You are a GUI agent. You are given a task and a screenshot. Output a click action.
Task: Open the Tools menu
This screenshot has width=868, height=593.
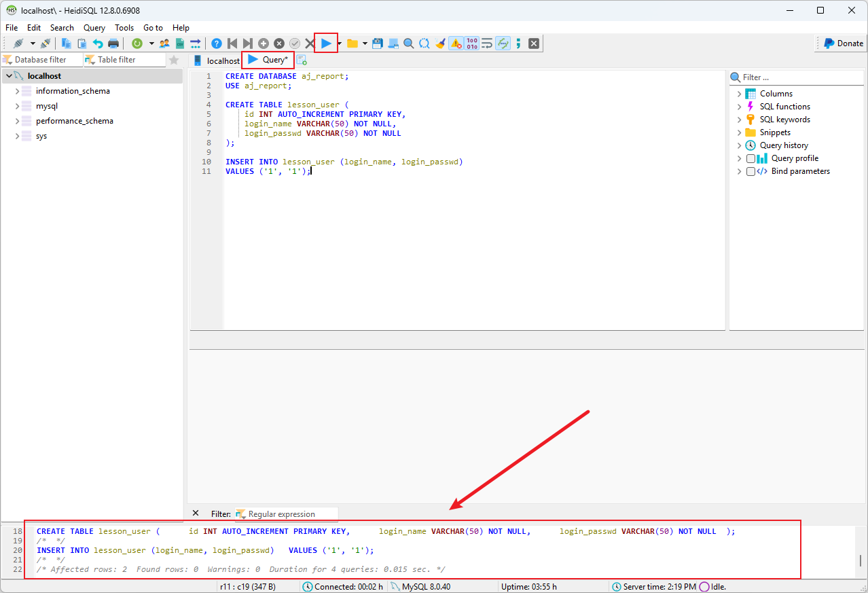tap(124, 28)
